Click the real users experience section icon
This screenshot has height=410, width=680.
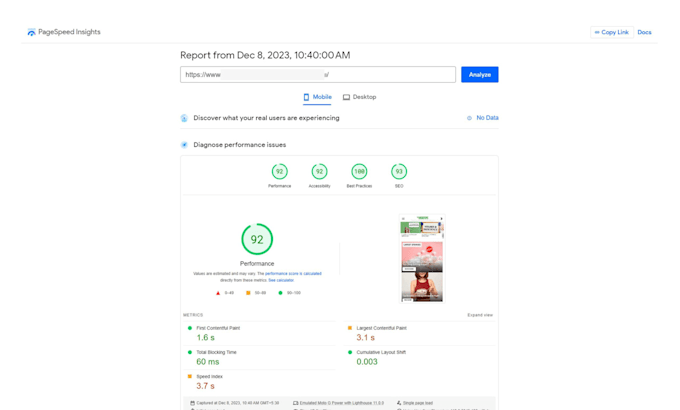[184, 118]
